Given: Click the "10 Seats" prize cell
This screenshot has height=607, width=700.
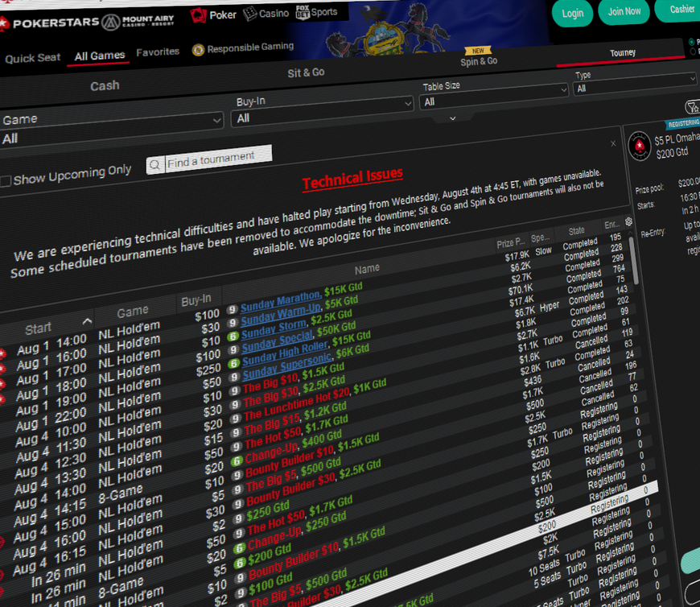Looking at the screenshot, I should pos(545,568).
